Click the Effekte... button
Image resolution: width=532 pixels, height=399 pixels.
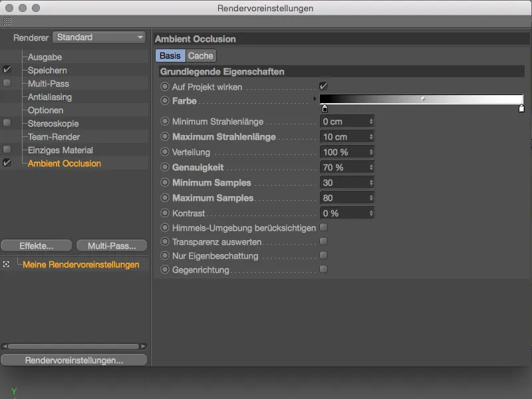(x=37, y=245)
